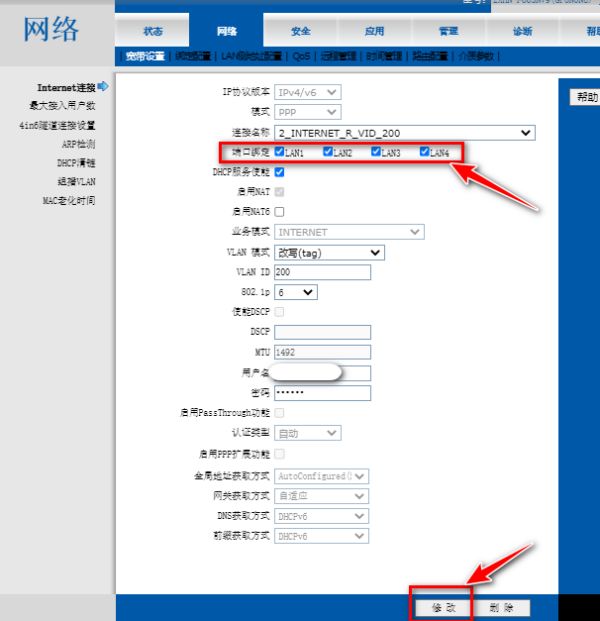Click the 删除 button

pos(501,607)
